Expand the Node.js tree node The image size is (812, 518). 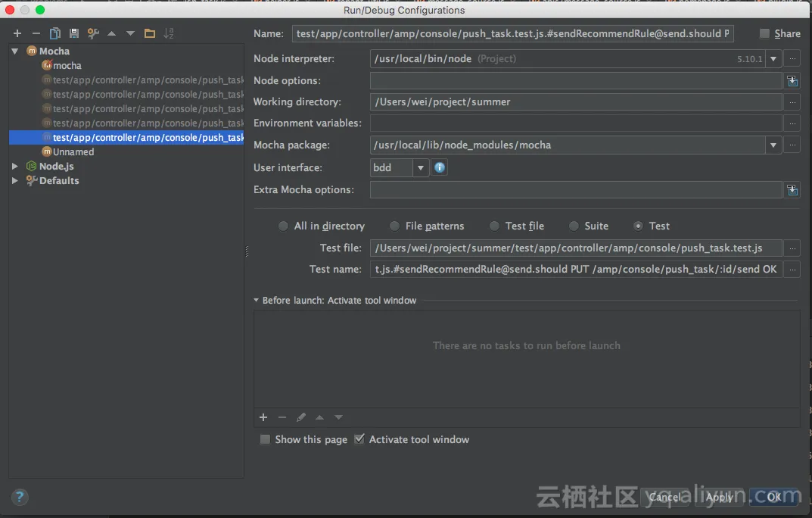point(14,166)
